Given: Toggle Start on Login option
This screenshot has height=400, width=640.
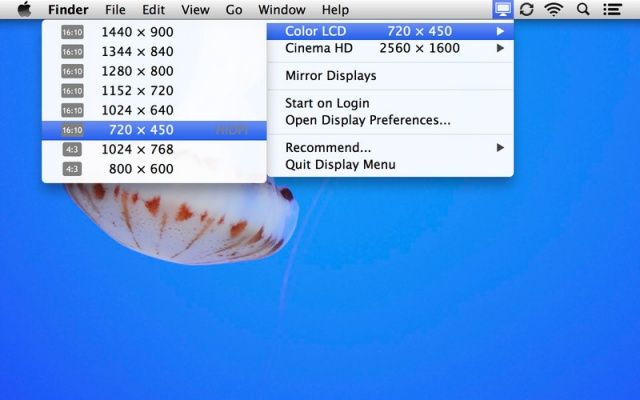Looking at the screenshot, I should [x=327, y=103].
